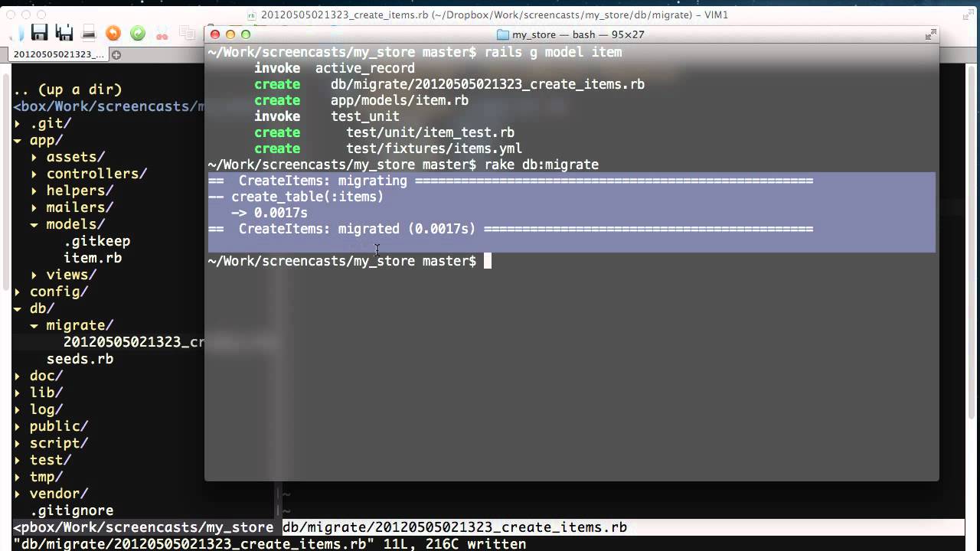Click 'test/unit/item_test.rb' in terminal output
980x551 pixels.
click(430, 132)
